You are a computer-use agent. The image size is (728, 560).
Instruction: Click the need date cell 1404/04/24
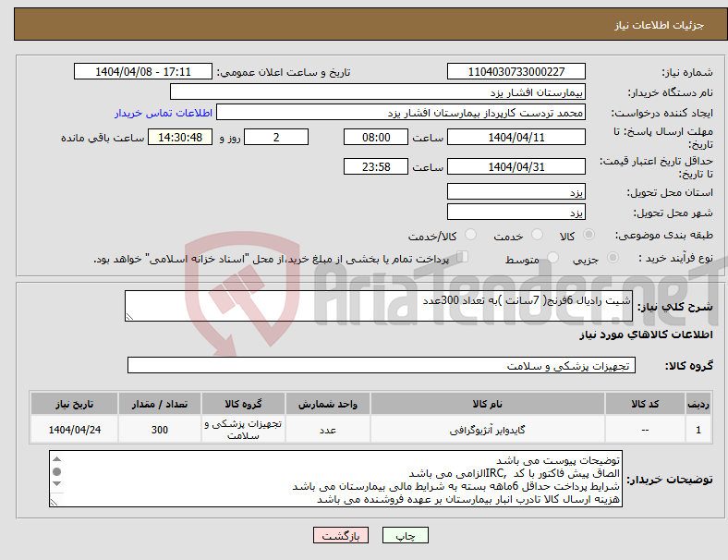tap(74, 430)
